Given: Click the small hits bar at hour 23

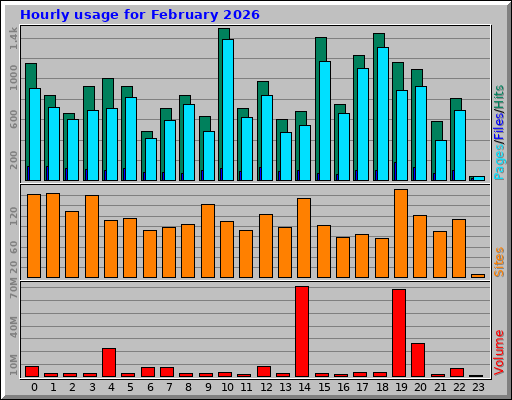Looking at the screenshot, I should coord(471,178).
